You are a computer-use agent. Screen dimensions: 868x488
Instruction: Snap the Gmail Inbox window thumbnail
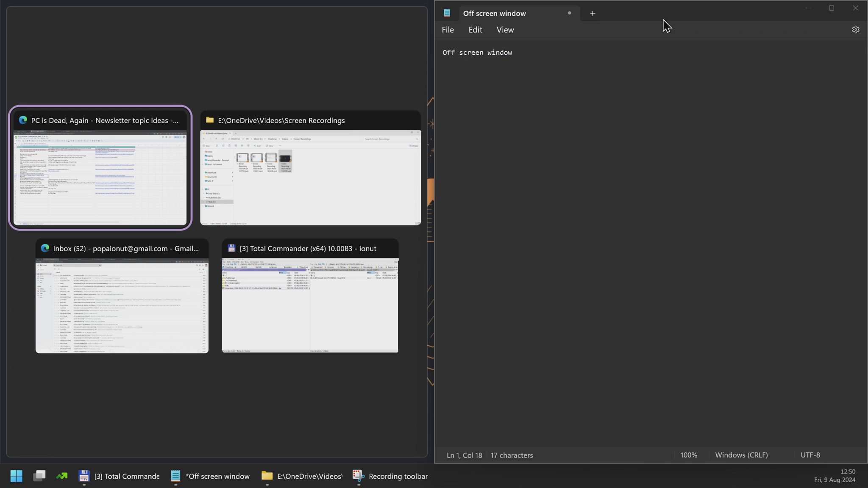pyautogui.click(x=122, y=305)
